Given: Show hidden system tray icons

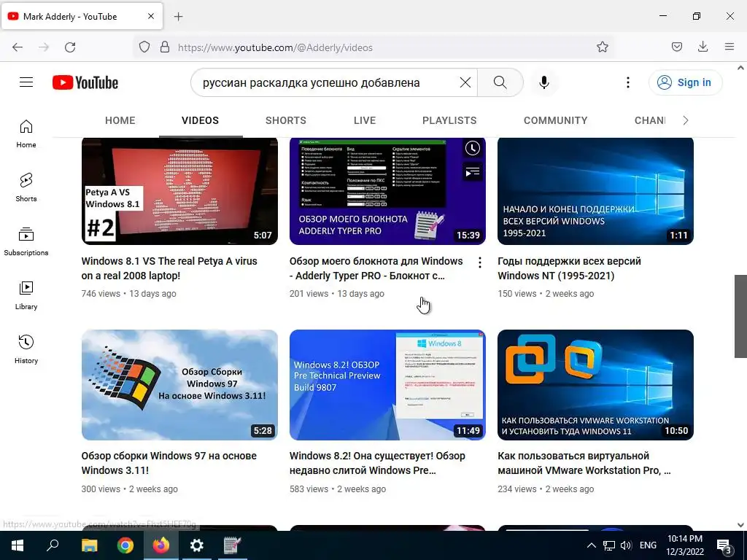Looking at the screenshot, I should point(591,545).
